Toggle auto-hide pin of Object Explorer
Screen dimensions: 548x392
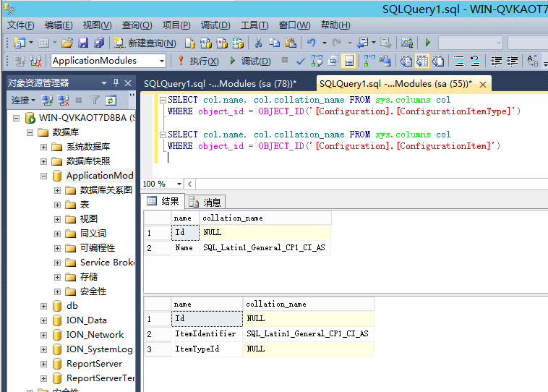coord(116,83)
